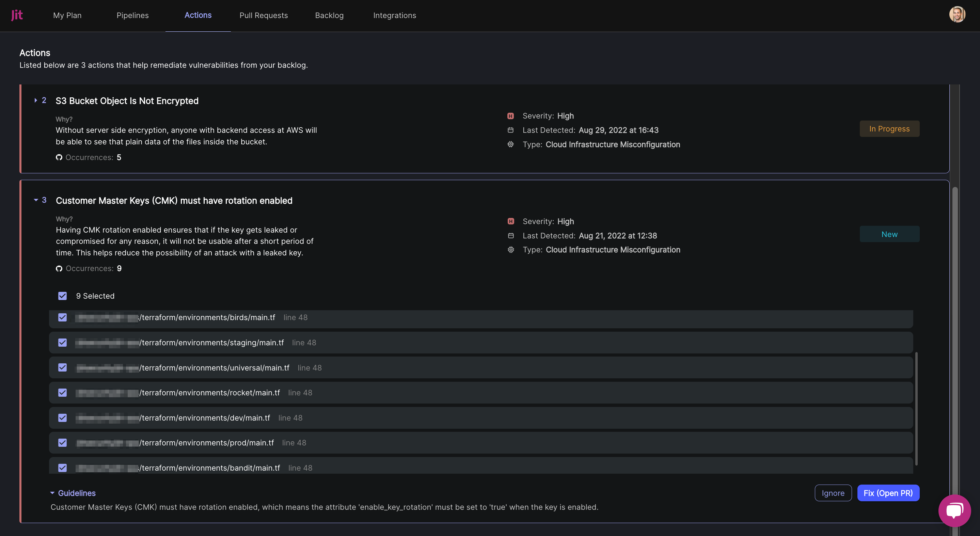The height and width of the screenshot is (536, 980).
Task: Click the GitHub icon beside Occurrences 5
Action: point(59,157)
